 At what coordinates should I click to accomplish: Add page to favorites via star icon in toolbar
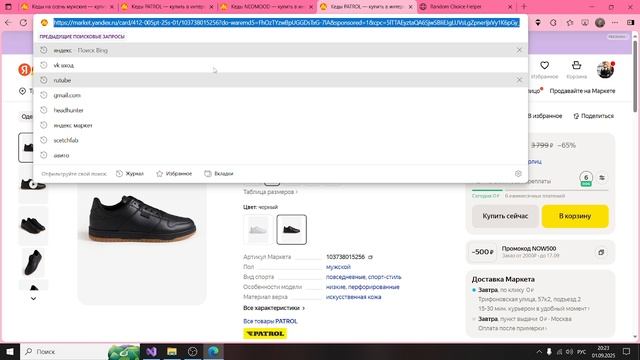click(x=570, y=23)
